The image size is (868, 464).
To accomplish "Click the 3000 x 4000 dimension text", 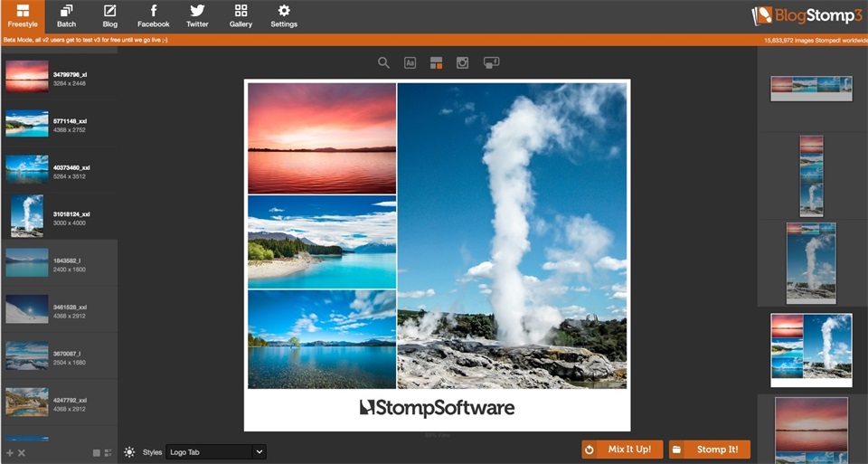I will 70,223.
